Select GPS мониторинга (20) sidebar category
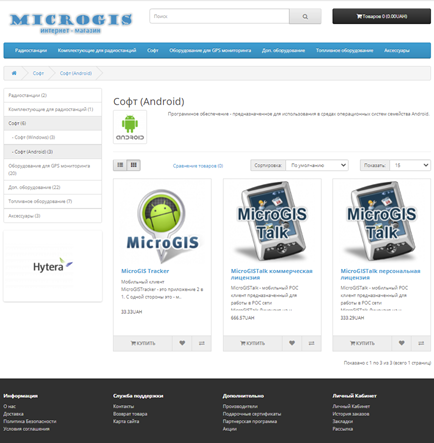Image resolution: width=434 pixels, height=443 pixels. tap(53, 169)
